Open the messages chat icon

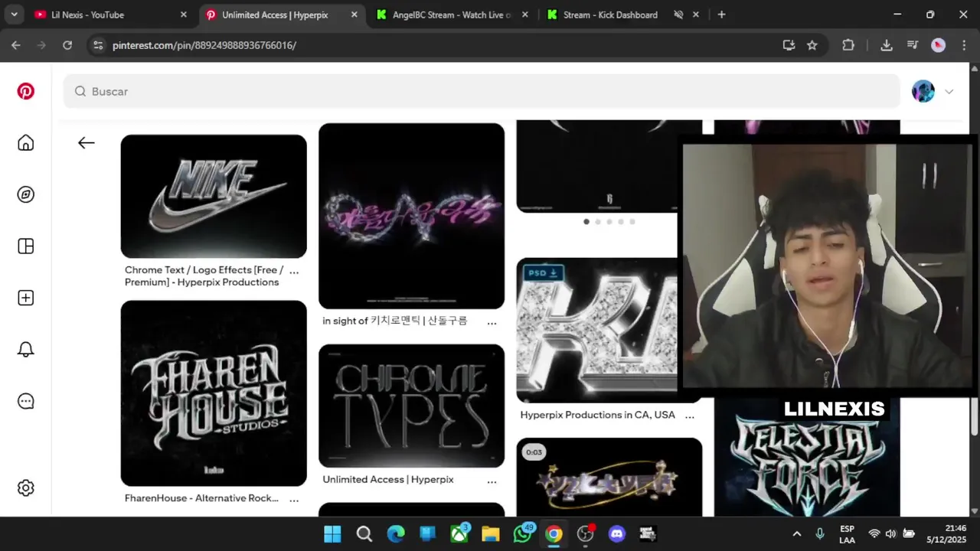coord(26,401)
